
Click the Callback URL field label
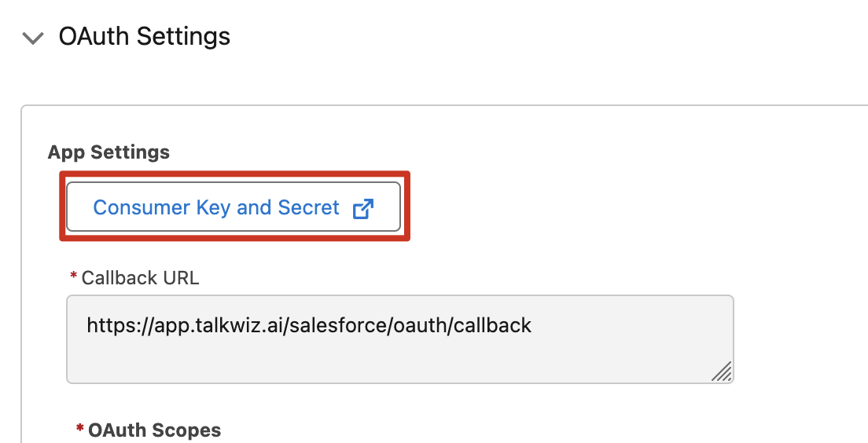coord(140,277)
